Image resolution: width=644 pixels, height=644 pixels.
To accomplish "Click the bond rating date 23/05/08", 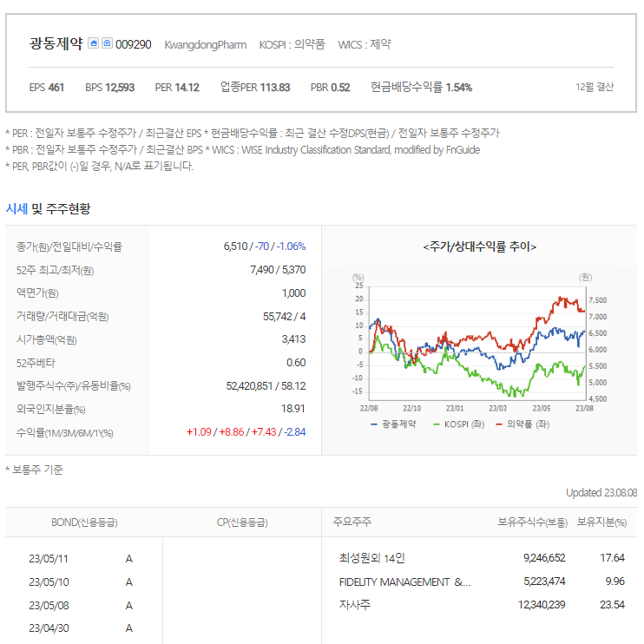I will (49, 606).
